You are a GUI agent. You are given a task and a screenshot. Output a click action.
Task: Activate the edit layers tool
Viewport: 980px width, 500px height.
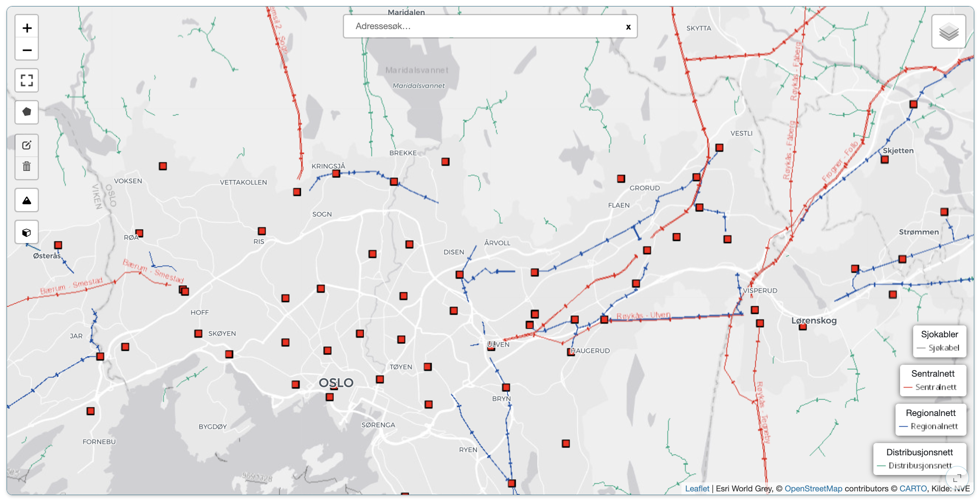pyautogui.click(x=27, y=145)
